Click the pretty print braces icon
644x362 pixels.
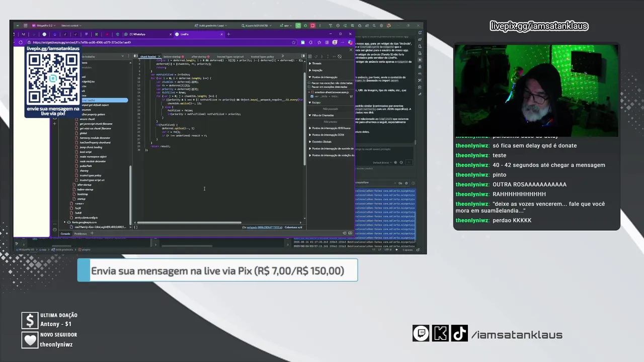pos(136,227)
